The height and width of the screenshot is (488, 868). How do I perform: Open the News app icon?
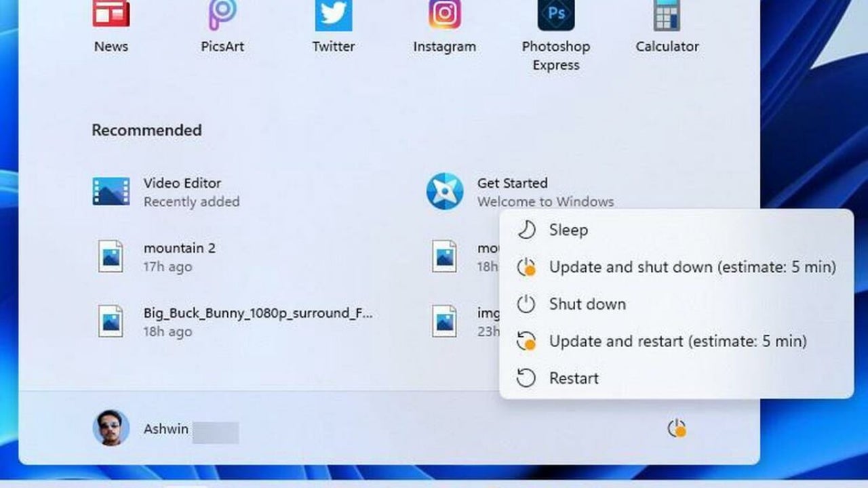tap(111, 14)
